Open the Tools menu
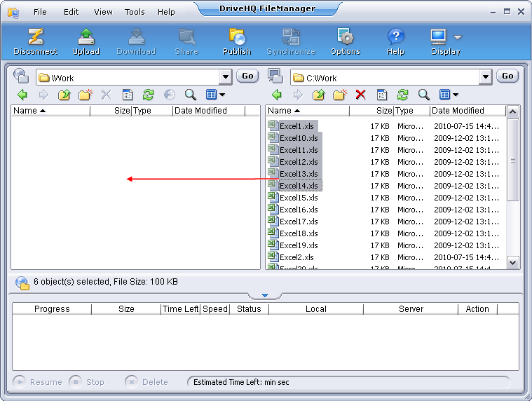 pyautogui.click(x=135, y=12)
